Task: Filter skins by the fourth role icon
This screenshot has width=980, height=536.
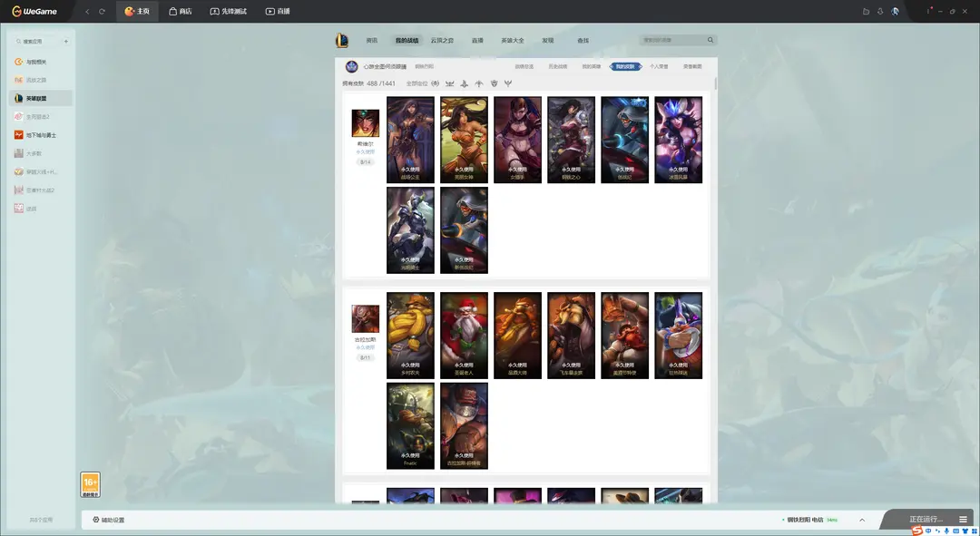Action: click(479, 83)
